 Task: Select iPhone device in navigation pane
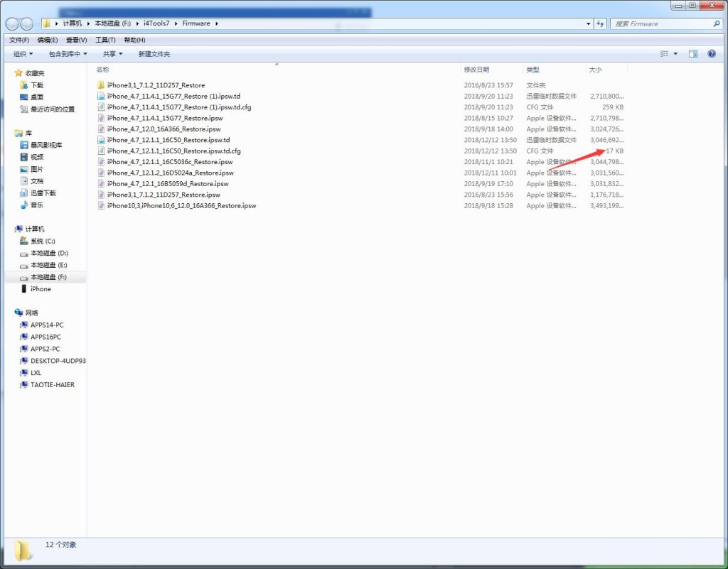coord(41,289)
